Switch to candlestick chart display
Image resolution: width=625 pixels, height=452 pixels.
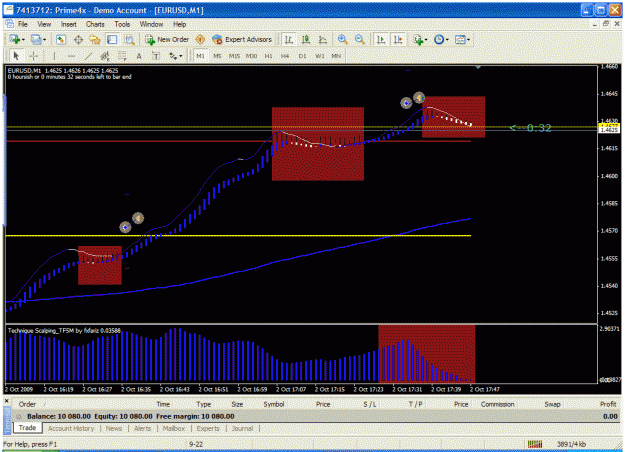306,39
